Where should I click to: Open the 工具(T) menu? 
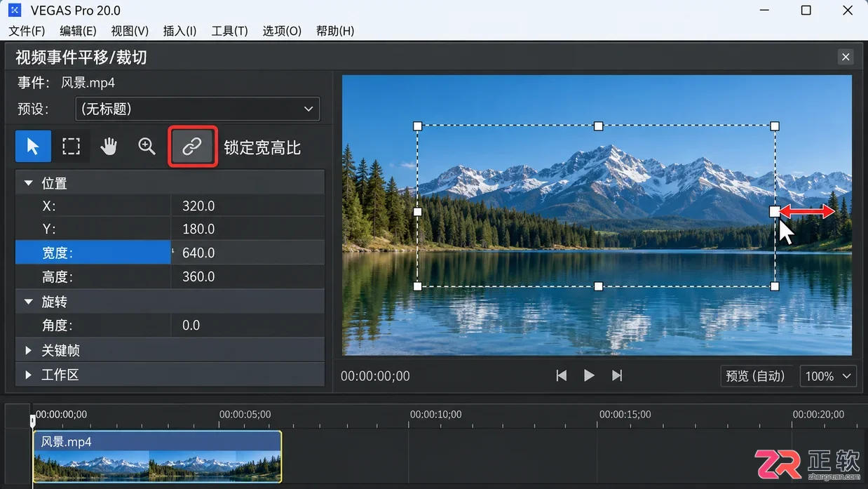pyautogui.click(x=230, y=31)
